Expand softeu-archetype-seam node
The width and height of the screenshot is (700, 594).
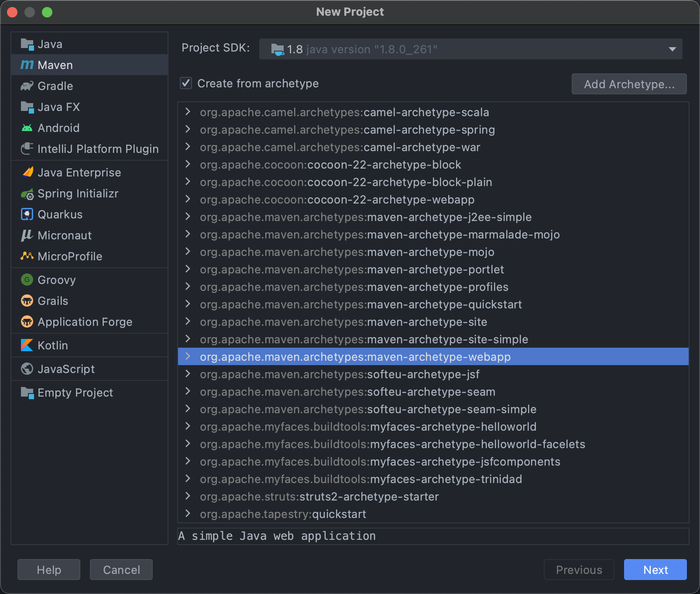click(x=188, y=391)
